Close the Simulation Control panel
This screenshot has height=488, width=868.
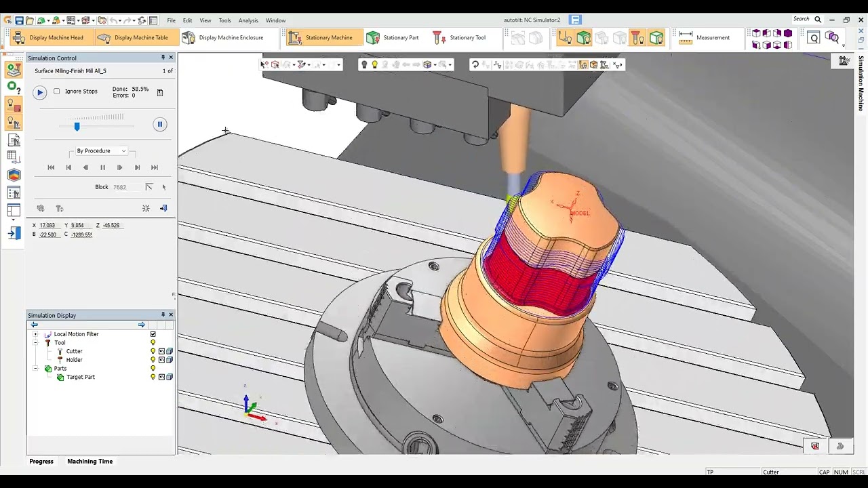coord(171,58)
